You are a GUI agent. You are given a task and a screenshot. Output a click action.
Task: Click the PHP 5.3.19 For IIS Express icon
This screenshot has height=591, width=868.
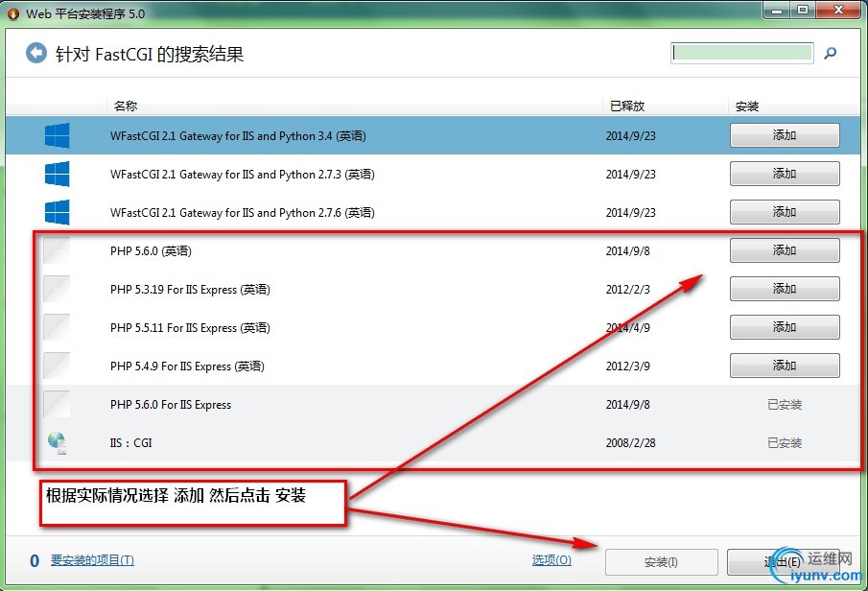(x=57, y=289)
